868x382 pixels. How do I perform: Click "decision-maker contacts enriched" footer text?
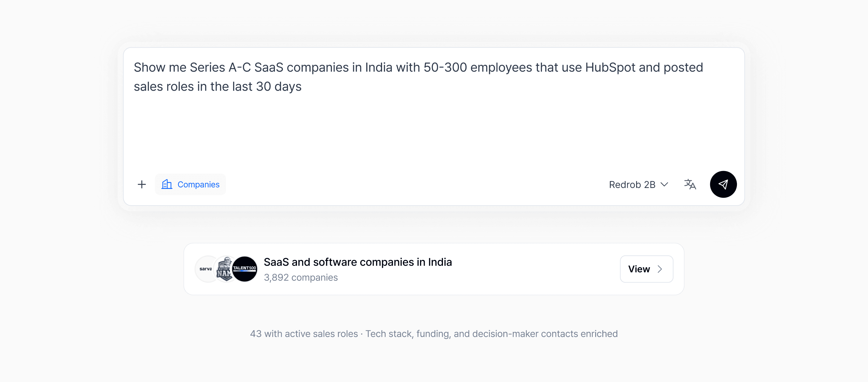tap(535, 333)
